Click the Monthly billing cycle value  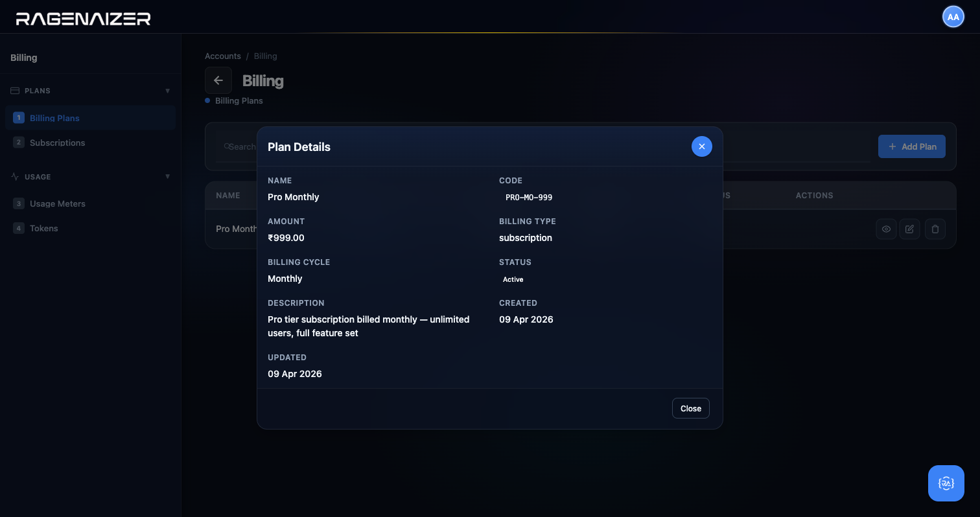pyautogui.click(x=285, y=279)
